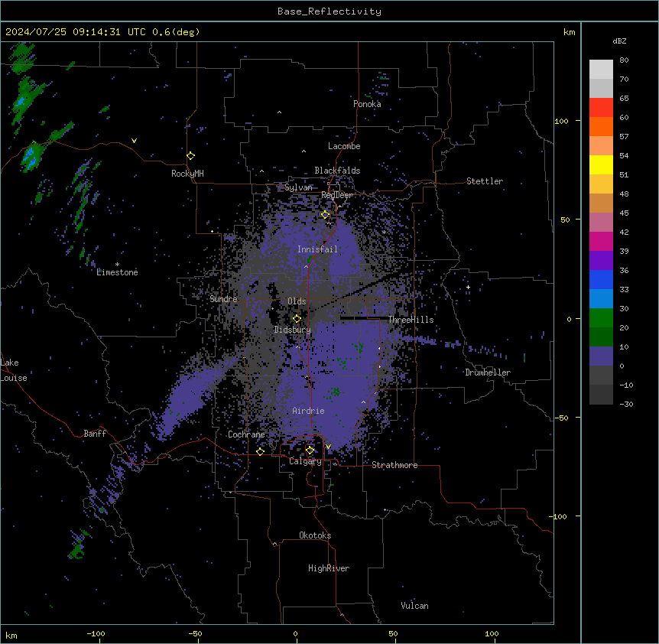The image size is (659, 644).
Task: Click the Airdrie city label
Action: [308, 411]
